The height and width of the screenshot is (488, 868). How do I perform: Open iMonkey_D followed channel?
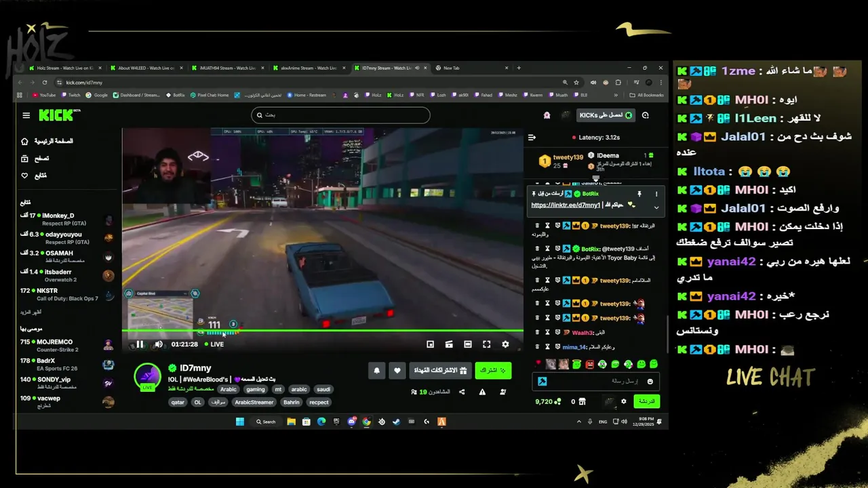click(x=67, y=219)
